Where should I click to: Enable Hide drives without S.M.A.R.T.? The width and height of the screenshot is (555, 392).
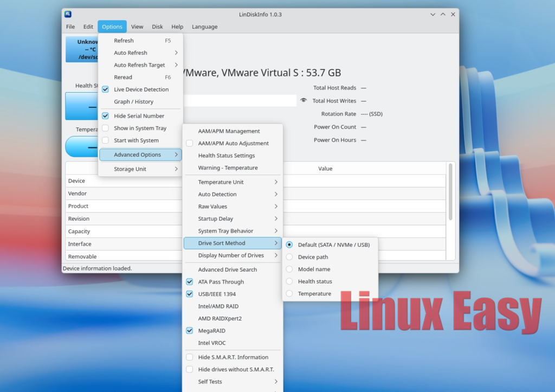(x=189, y=369)
